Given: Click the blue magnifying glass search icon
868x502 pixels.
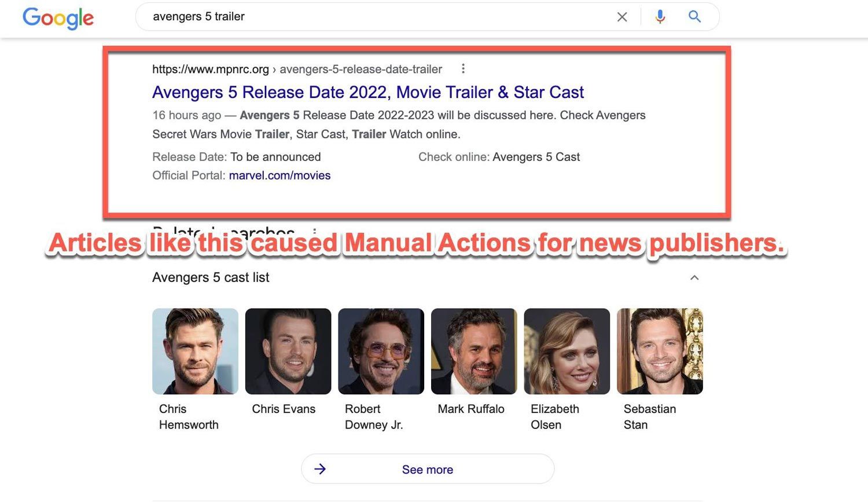Looking at the screenshot, I should click(695, 16).
